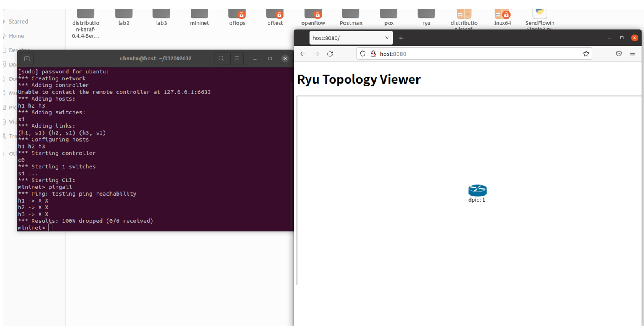The image size is (644, 326).
Task: Open the Postman folder
Action: 351,17
